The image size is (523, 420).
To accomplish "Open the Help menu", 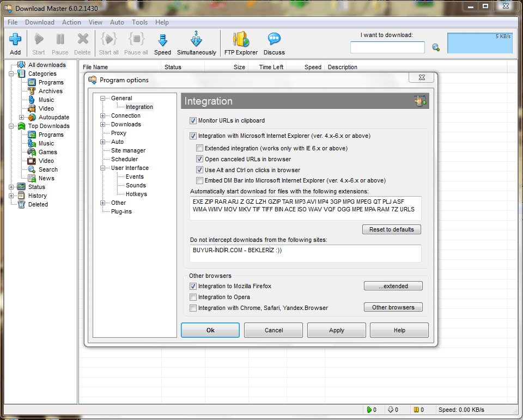I will [162, 22].
